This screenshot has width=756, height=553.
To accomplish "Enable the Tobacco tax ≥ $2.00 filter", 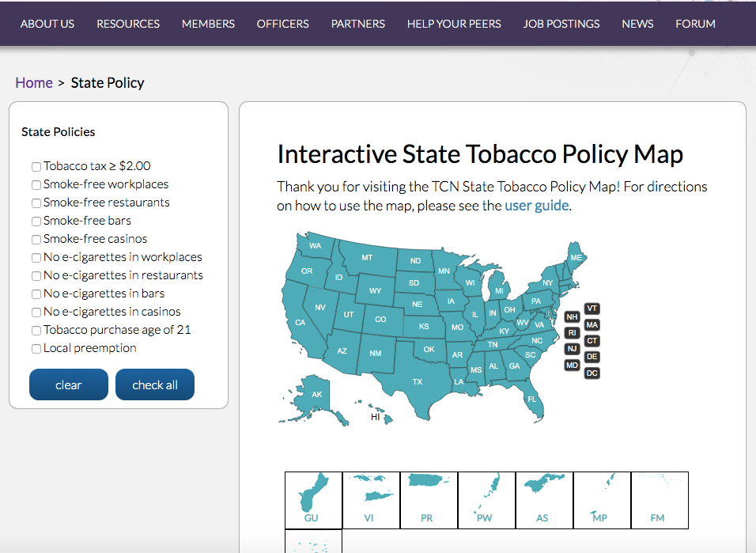I will [36, 166].
